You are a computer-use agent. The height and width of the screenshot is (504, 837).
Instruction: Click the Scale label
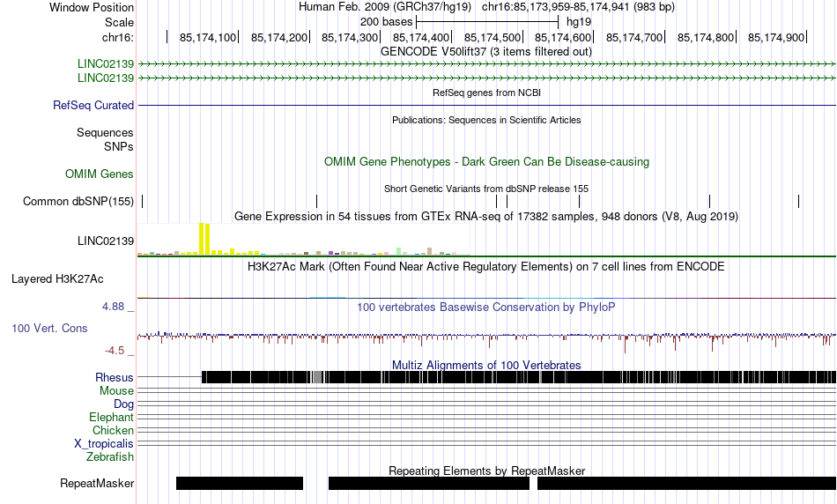[120, 22]
